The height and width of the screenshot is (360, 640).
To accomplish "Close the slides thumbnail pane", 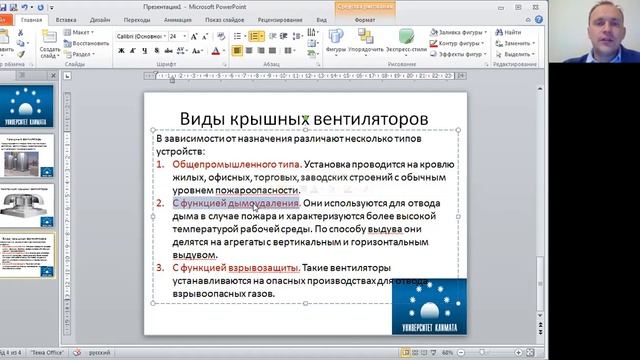I will [53, 76].
